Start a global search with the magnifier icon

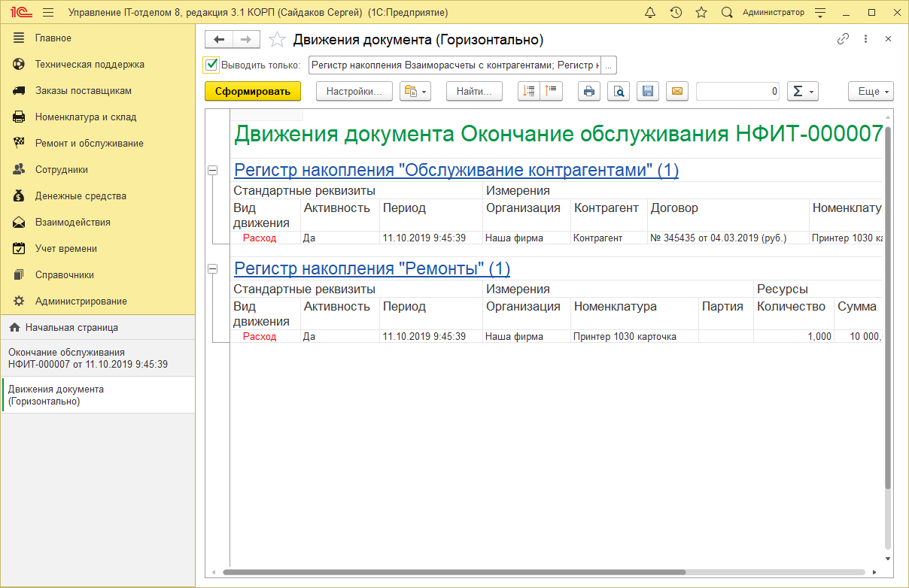coord(726,12)
